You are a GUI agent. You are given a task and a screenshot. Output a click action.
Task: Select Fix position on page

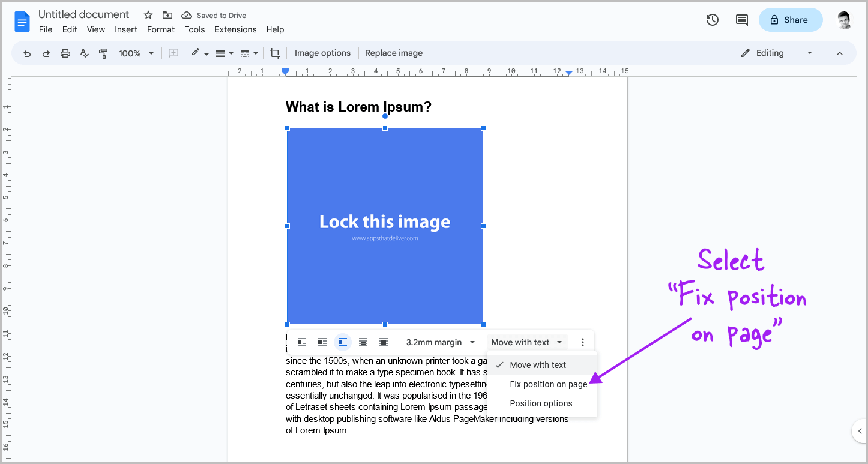click(x=548, y=384)
